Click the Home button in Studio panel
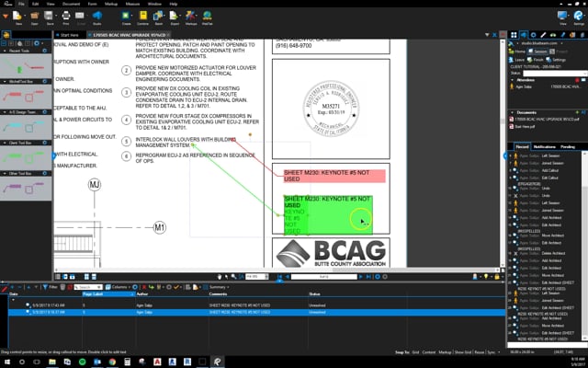The height and width of the screenshot is (368, 588). coord(516,52)
